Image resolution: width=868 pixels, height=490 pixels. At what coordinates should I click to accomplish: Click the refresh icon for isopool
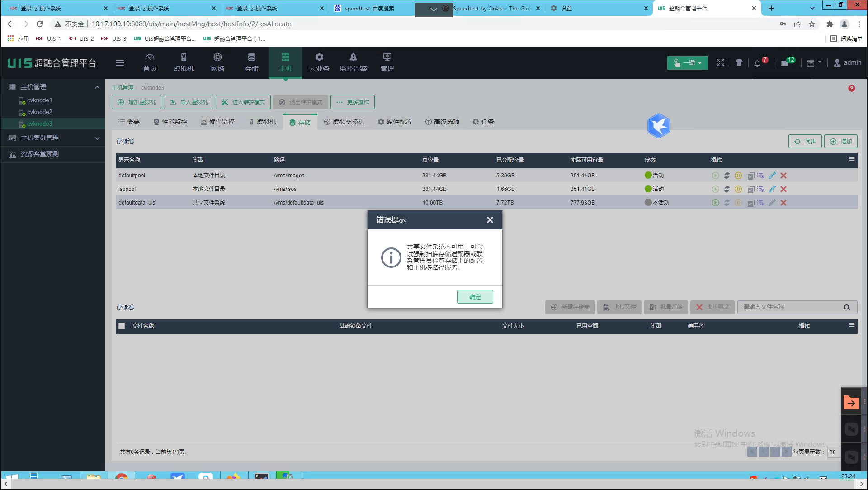point(727,189)
